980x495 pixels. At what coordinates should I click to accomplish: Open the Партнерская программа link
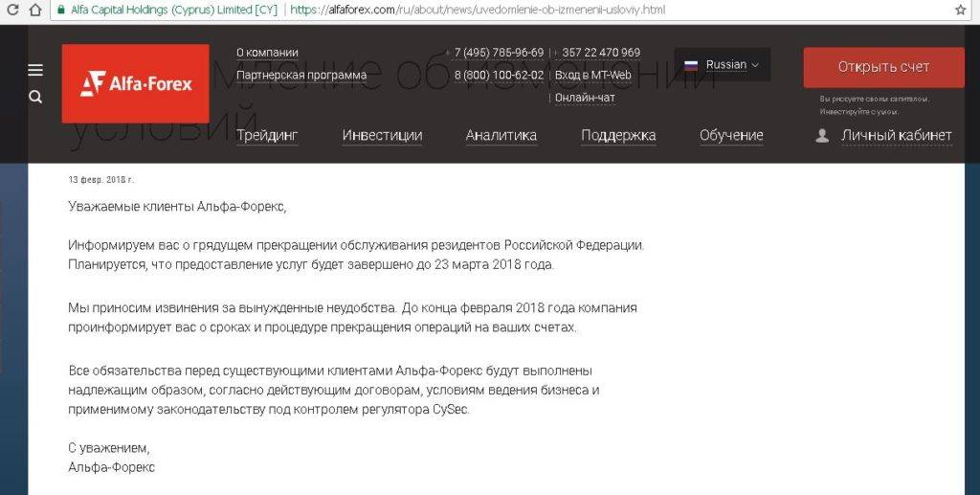tap(301, 76)
